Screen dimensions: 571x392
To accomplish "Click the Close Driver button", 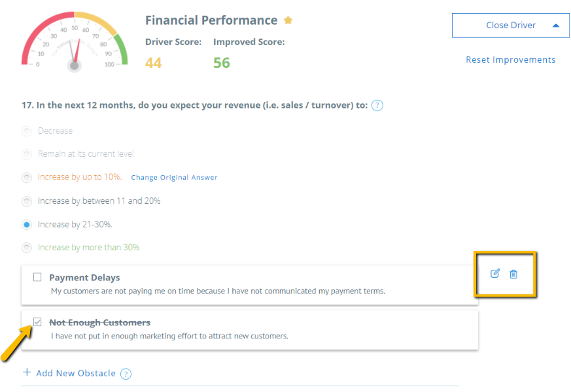I will coord(511,25).
